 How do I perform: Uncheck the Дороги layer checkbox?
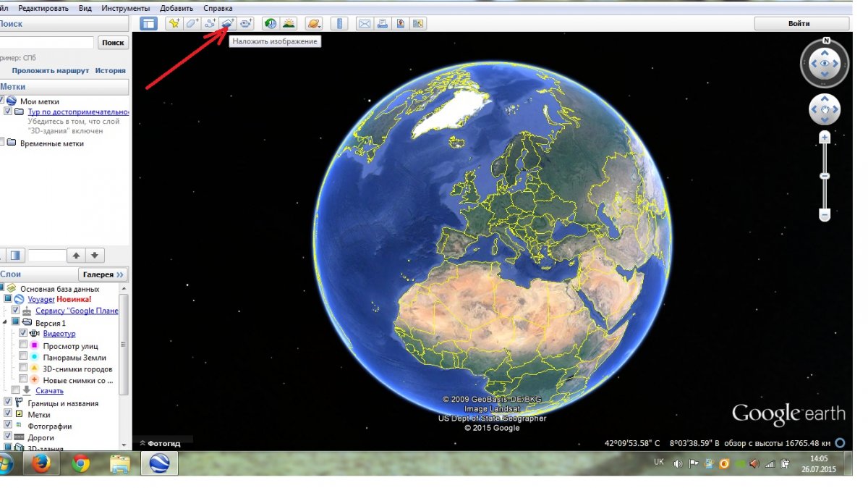tap(8, 437)
